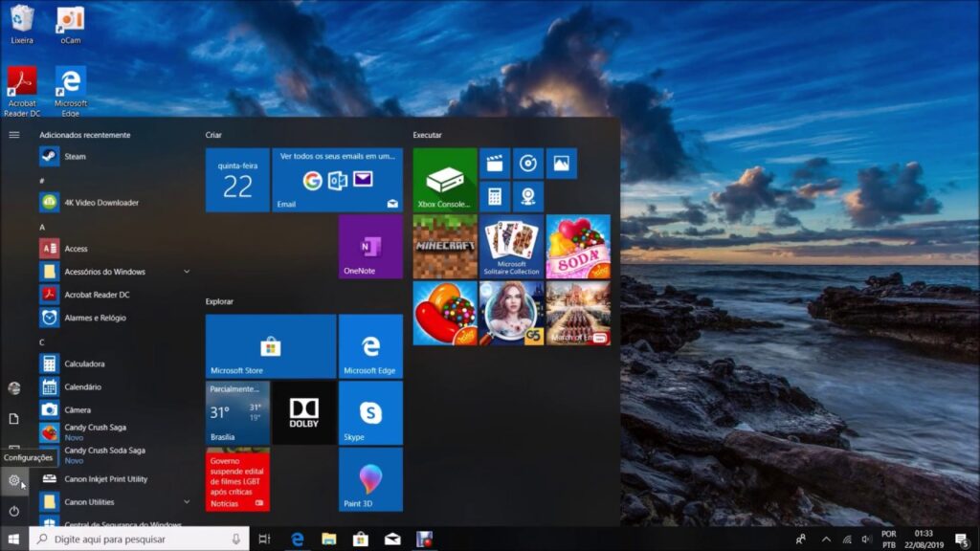Open Documents from the Start sidebar
The width and height of the screenshot is (980, 551).
pyautogui.click(x=14, y=419)
